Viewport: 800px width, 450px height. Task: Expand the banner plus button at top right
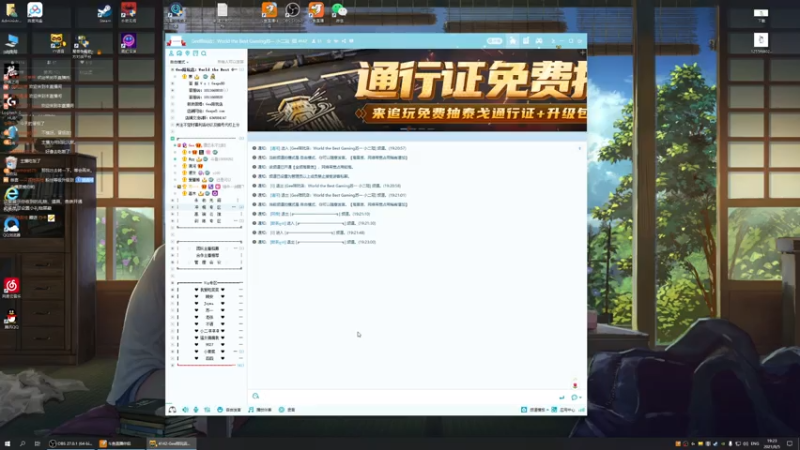point(582,53)
